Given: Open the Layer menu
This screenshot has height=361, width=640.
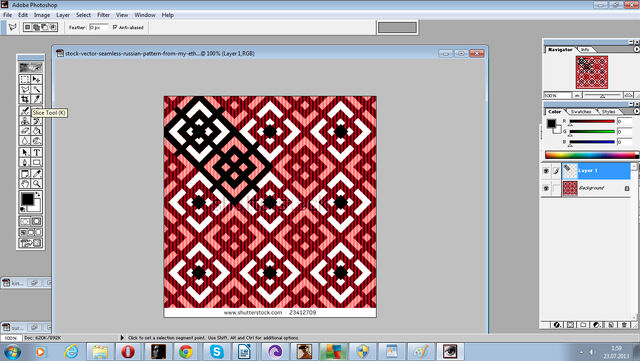Looking at the screenshot, I should tap(63, 15).
